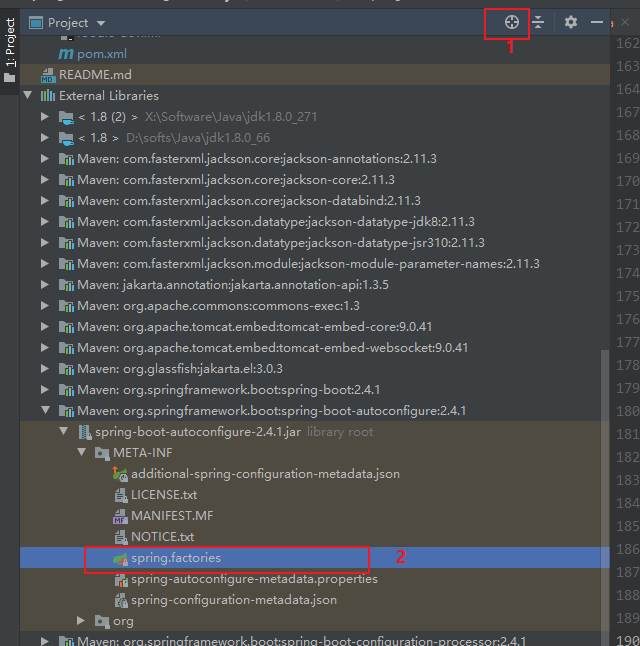Click spring-autoconfigure-metadata.properties file icon
This screenshot has height=646, width=640.
pos(121,580)
